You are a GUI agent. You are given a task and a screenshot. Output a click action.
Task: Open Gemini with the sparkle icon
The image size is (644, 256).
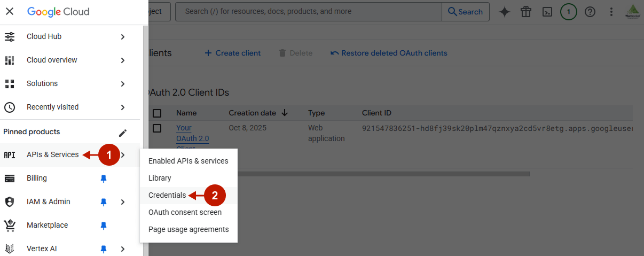[x=505, y=12]
